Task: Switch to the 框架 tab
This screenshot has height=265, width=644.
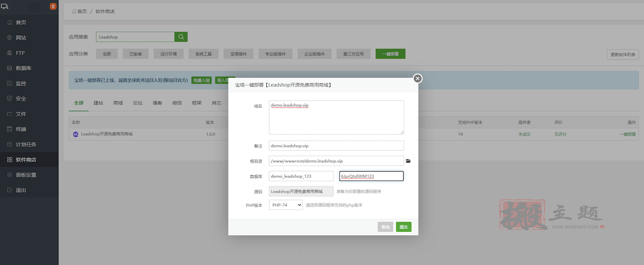Action: [x=197, y=103]
